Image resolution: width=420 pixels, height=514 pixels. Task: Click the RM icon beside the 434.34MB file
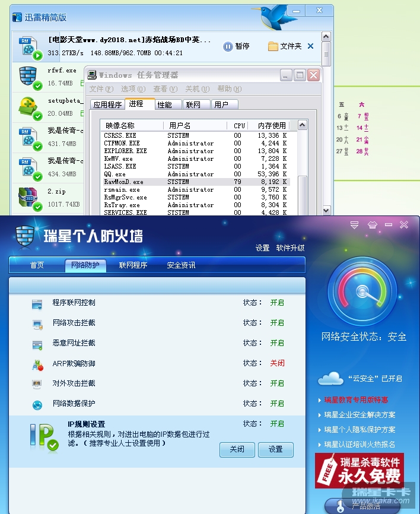point(29,168)
